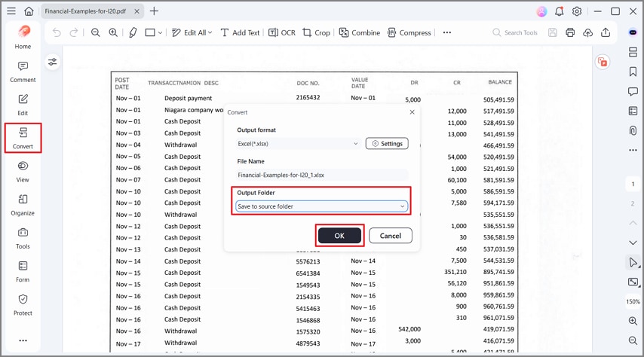Viewport: 644px width, 357px height.
Task: Choose the Add Text tool
Action: coord(241,32)
